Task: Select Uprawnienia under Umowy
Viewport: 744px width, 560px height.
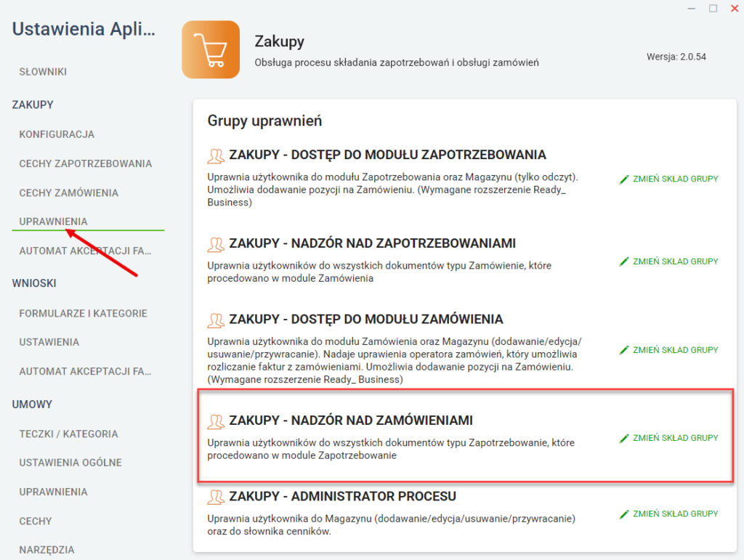Action: pyautogui.click(x=53, y=492)
